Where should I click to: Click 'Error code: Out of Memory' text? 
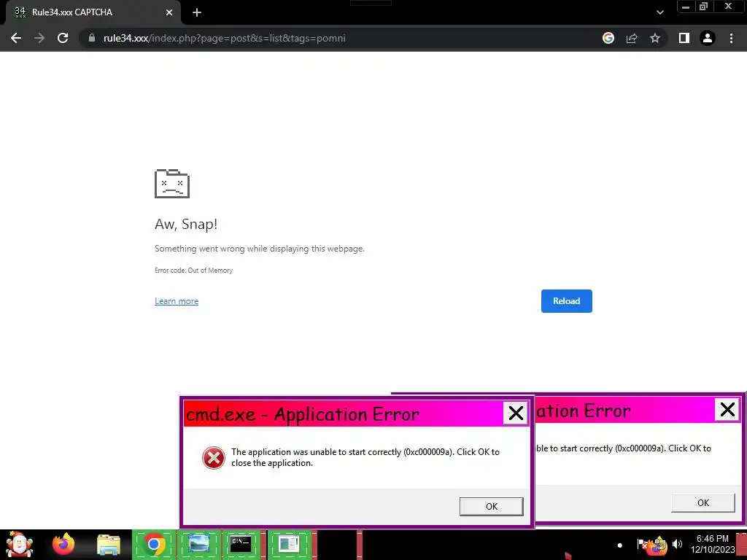[193, 270]
